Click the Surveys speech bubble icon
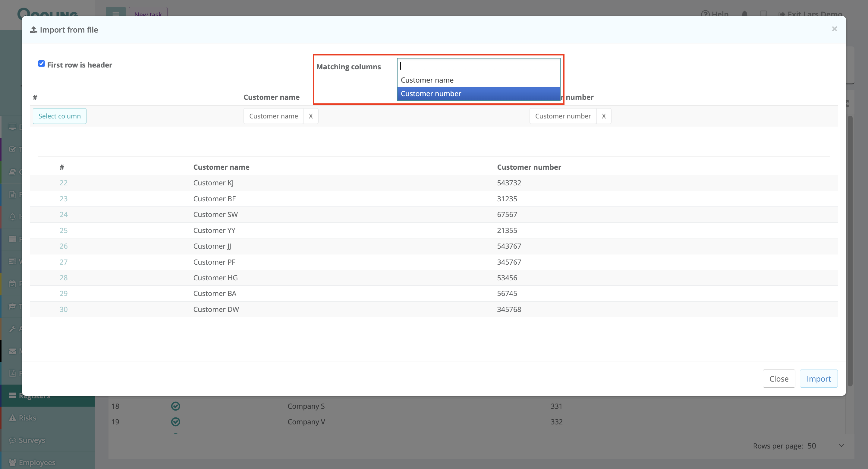Viewport: 868px width, 469px height. pyautogui.click(x=12, y=440)
